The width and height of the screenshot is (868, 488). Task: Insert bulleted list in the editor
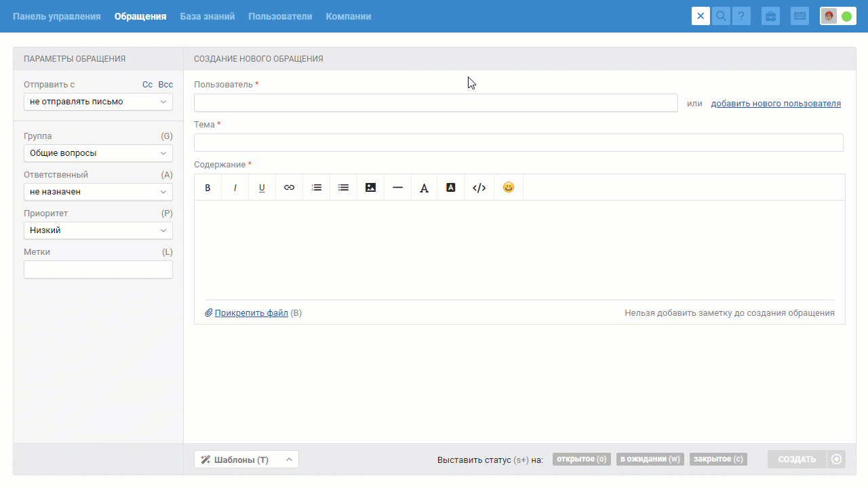pos(343,188)
